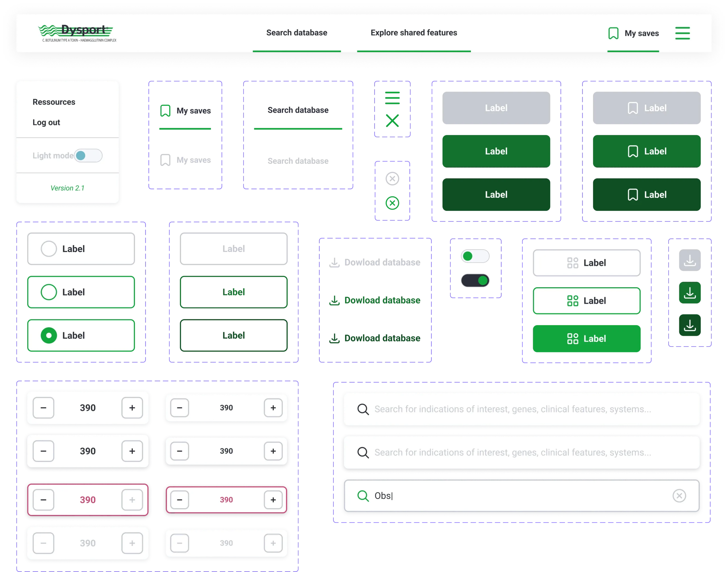The image size is (728, 572).
Task: Click the gray bookmark Label button
Action: tap(647, 108)
